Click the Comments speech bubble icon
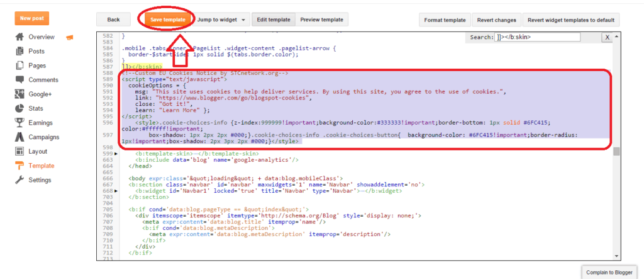Viewport: 644px width, 279px height. [19, 79]
